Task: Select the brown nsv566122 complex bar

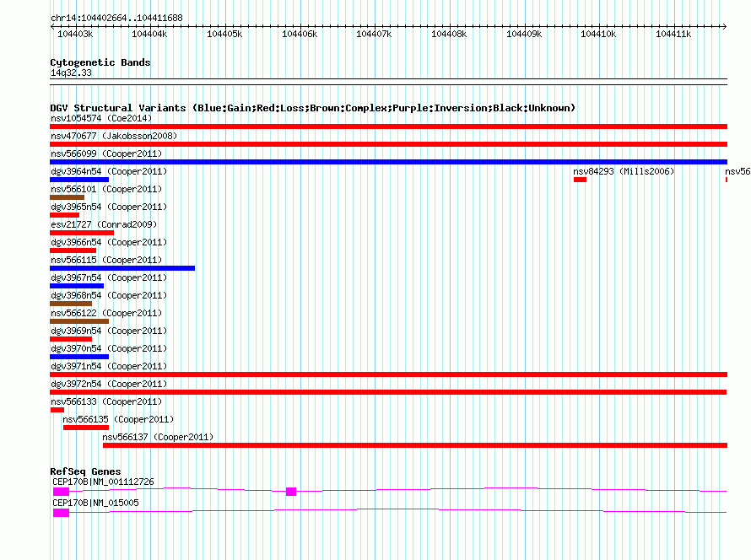Action: click(79, 321)
